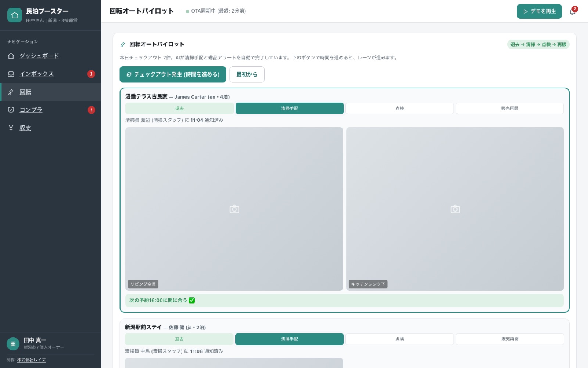Open the 株式会社レイズ link
The width and height of the screenshot is (588, 368).
[x=32, y=360]
